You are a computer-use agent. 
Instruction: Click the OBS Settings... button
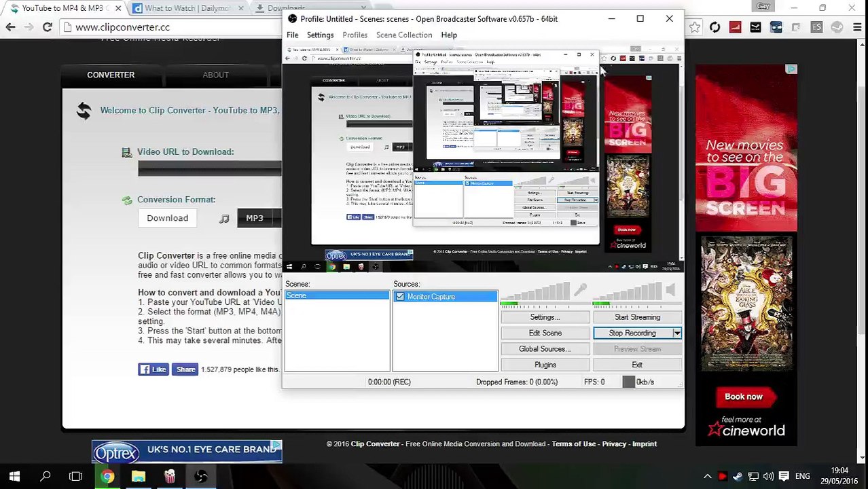pos(545,317)
